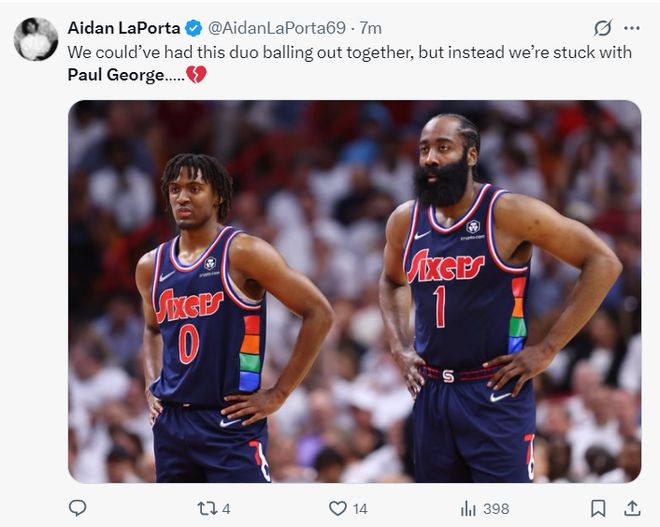Open the three-dot more options menu
This screenshot has width=660, height=527.
click(x=632, y=28)
